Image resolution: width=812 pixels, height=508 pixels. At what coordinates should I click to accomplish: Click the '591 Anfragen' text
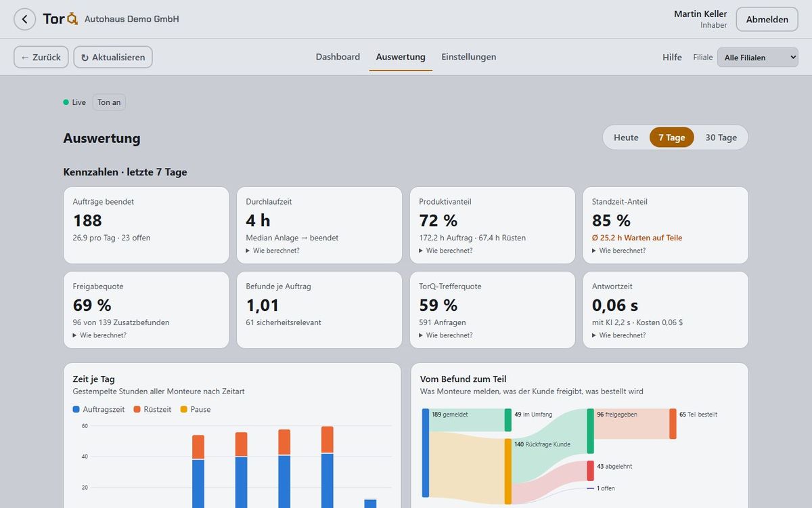click(x=443, y=322)
